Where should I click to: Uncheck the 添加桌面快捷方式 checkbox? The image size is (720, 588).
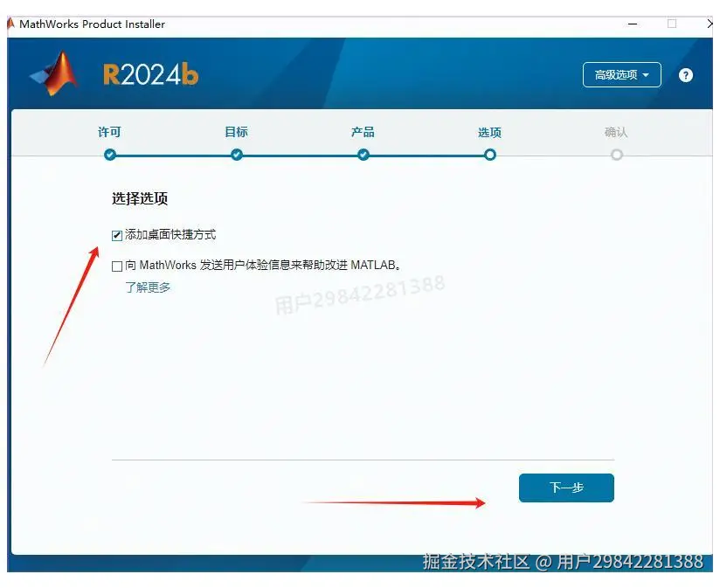point(116,234)
